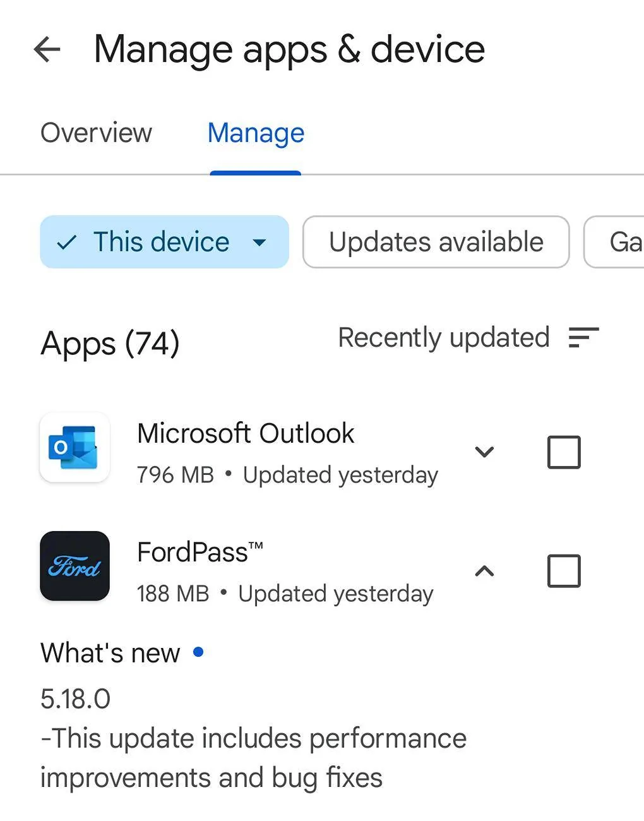
Task: Collapse FordPass details chevron
Action: coord(484,571)
